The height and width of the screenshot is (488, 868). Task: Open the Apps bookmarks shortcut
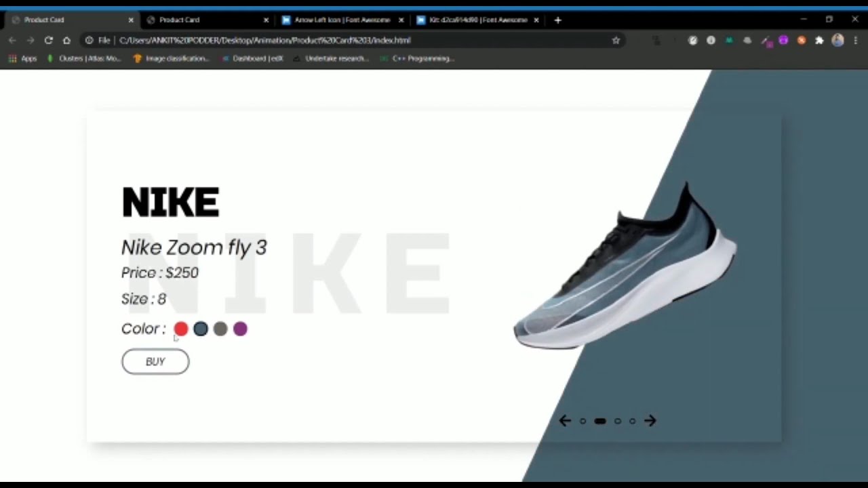coord(22,59)
